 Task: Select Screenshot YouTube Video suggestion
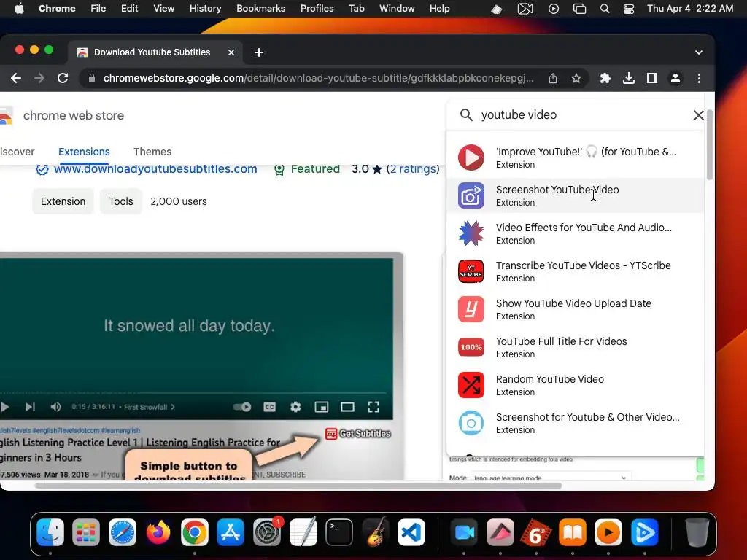(575, 195)
